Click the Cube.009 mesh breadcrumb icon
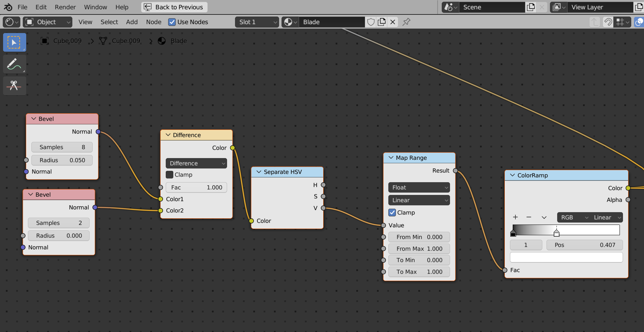Viewport: 644px width, 332px height. (103, 41)
